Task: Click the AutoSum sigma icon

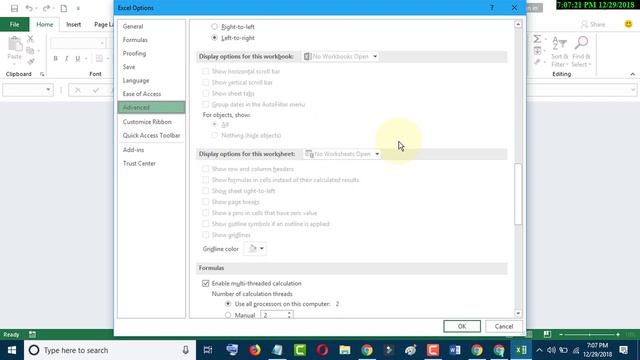Action: click(x=538, y=39)
